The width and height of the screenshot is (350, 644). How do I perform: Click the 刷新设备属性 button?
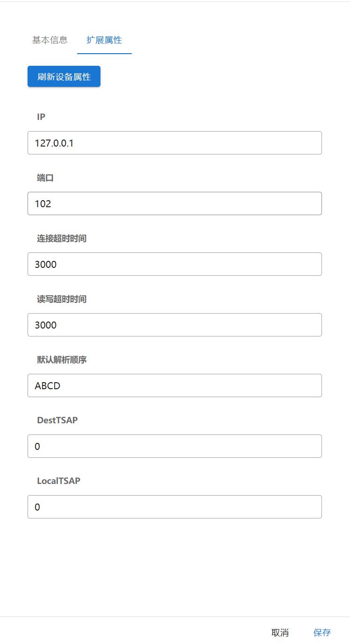point(64,77)
